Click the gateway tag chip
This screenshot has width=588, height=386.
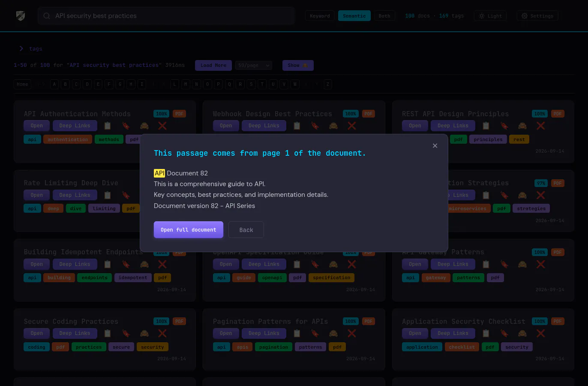click(x=436, y=277)
